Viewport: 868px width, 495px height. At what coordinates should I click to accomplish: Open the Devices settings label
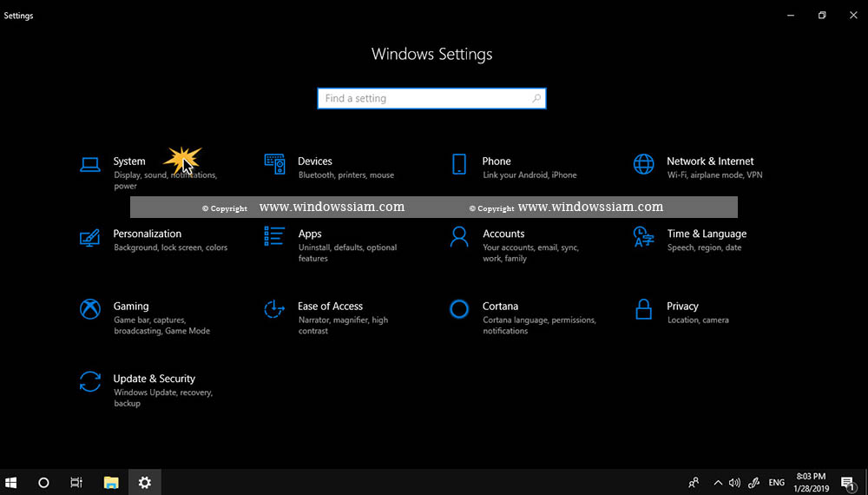(314, 162)
